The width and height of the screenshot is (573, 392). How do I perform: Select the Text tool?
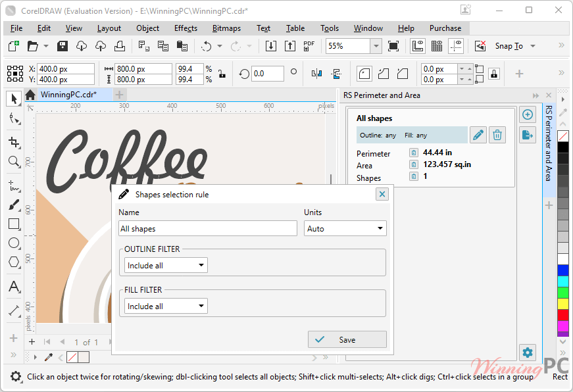pyautogui.click(x=14, y=286)
